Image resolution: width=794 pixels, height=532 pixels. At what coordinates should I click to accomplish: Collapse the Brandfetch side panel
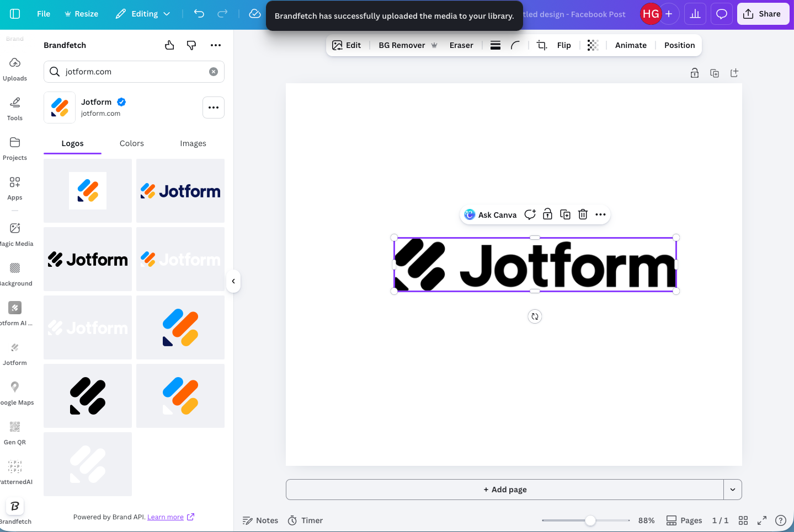pyautogui.click(x=233, y=281)
